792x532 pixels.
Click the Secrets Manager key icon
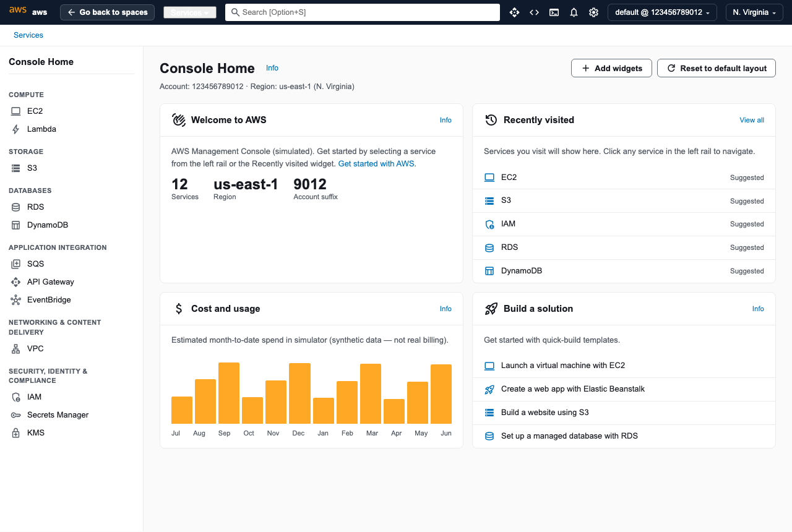point(16,415)
